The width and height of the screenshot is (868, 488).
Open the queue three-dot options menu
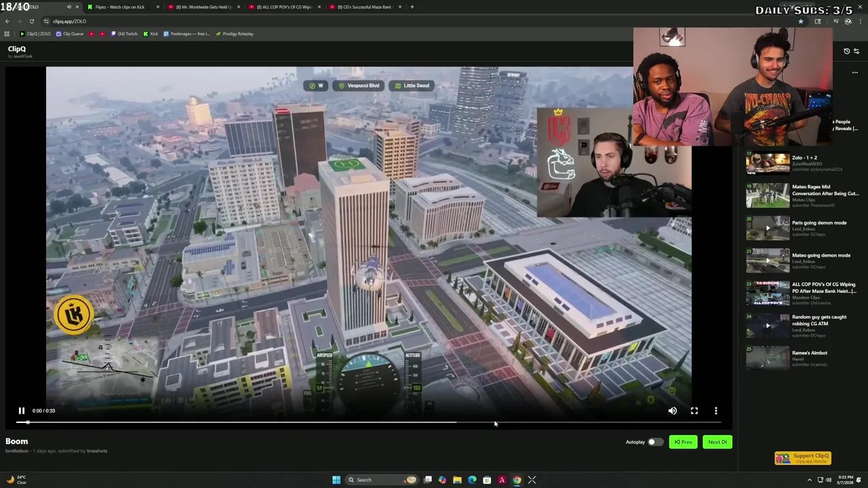click(x=855, y=73)
